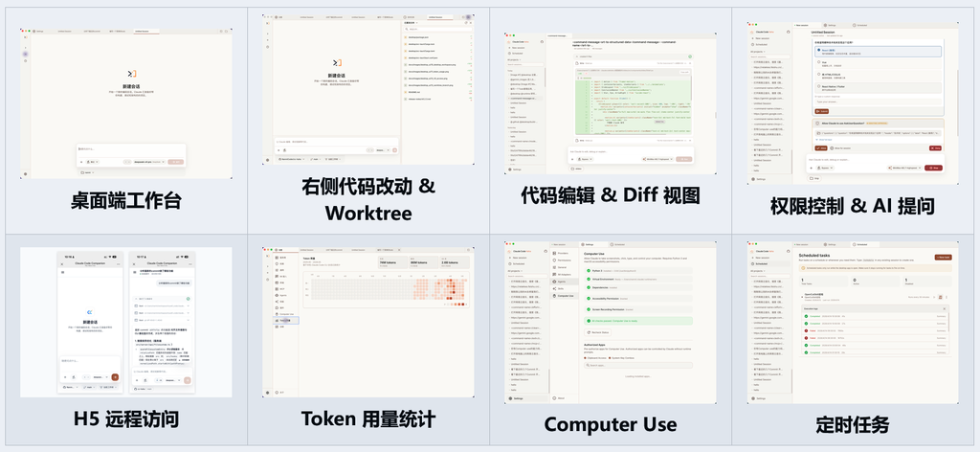The height and width of the screenshot is (452, 980).
Task: Click Search apps field in Computer Use panel
Action: pos(638,365)
